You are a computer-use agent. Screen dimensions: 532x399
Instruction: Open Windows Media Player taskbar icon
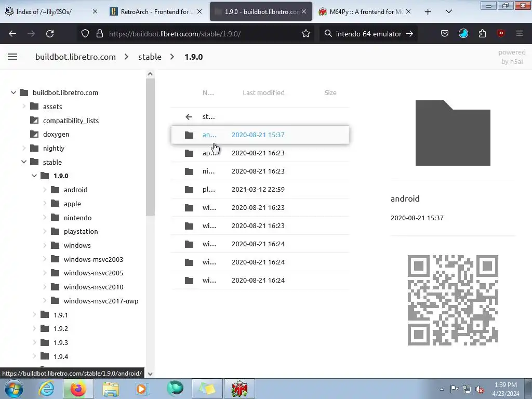tap(142, 389)
